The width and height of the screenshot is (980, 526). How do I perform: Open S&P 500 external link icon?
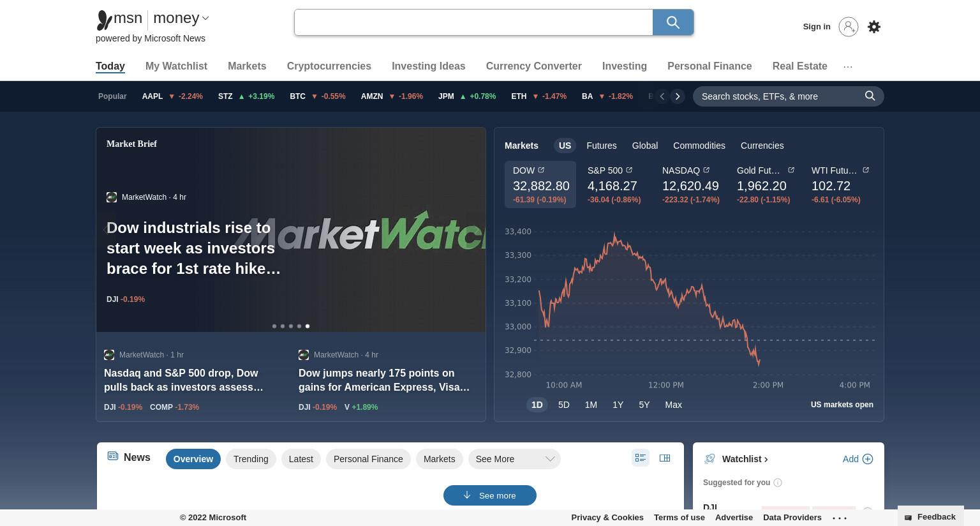click(629, 170)
